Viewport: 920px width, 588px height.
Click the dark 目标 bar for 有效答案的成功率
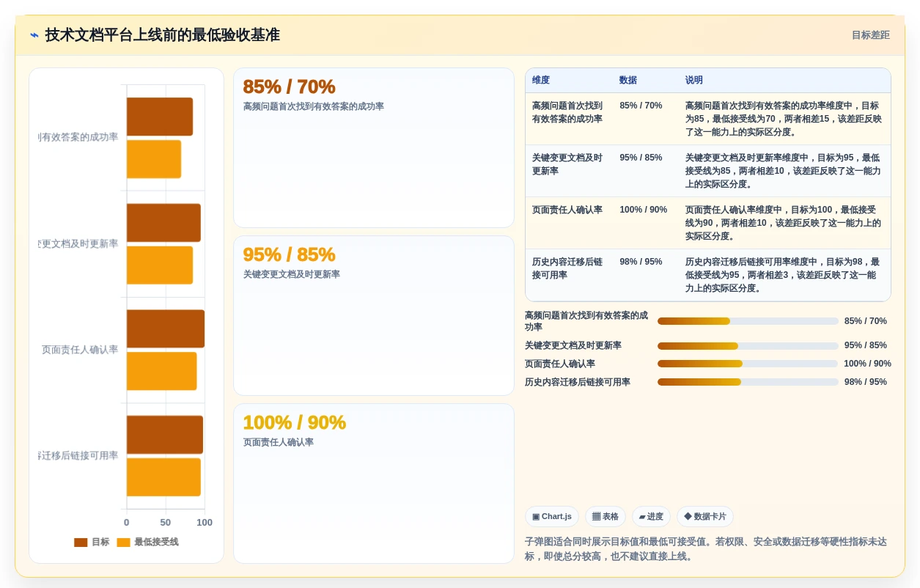coord(160,117)
